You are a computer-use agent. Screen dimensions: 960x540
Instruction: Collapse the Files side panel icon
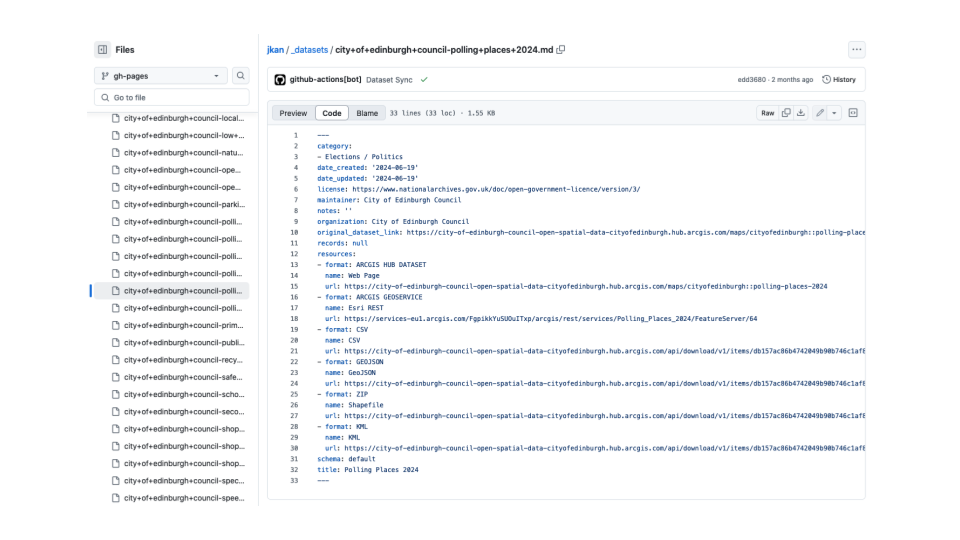point(102,50)
